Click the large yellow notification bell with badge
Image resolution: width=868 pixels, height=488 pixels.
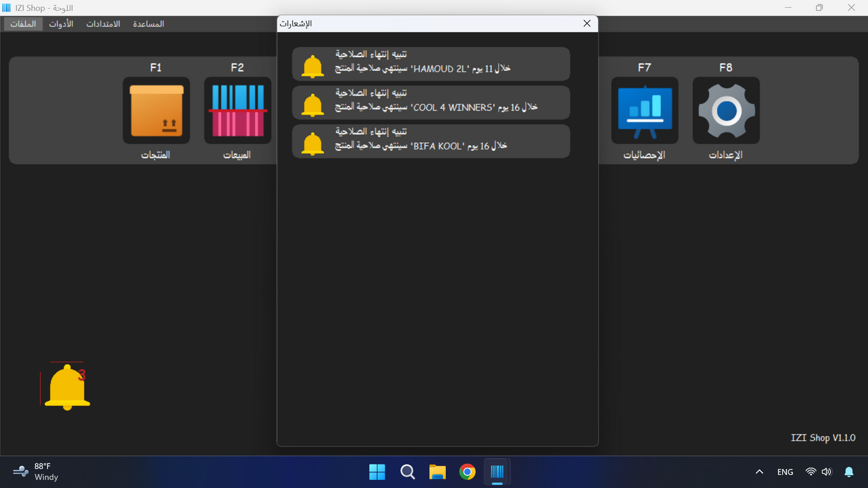click(67, 387)
